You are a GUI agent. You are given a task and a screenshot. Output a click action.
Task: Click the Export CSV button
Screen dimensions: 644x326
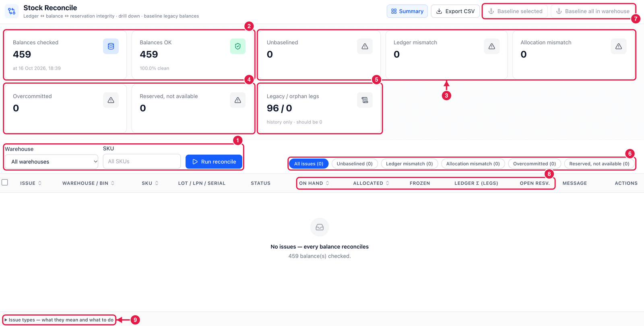(456, 11)
